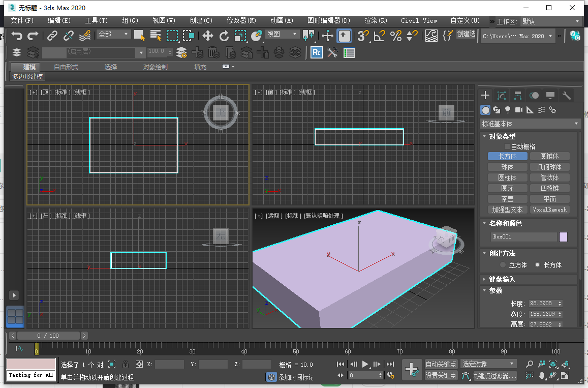Image resolution: width=588 pixels, height=388 pixels.
Task: Enable the 自动栅格 checkbox
Action: (x=507, y=146)
